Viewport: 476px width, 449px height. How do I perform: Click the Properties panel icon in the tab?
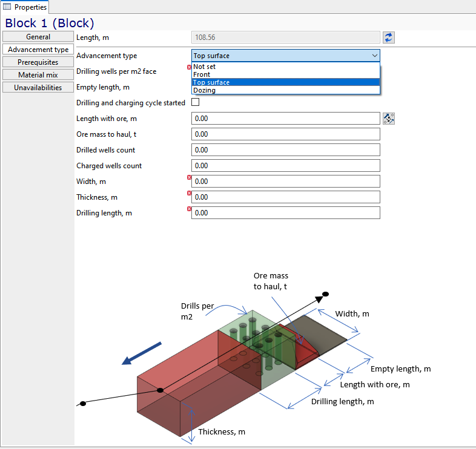pos(7,7)
